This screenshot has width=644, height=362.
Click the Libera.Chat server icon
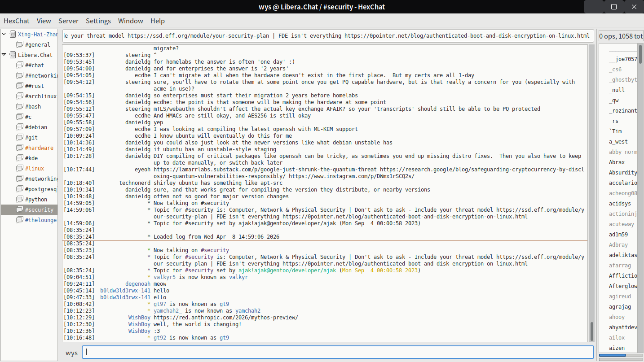pos(13,55)
